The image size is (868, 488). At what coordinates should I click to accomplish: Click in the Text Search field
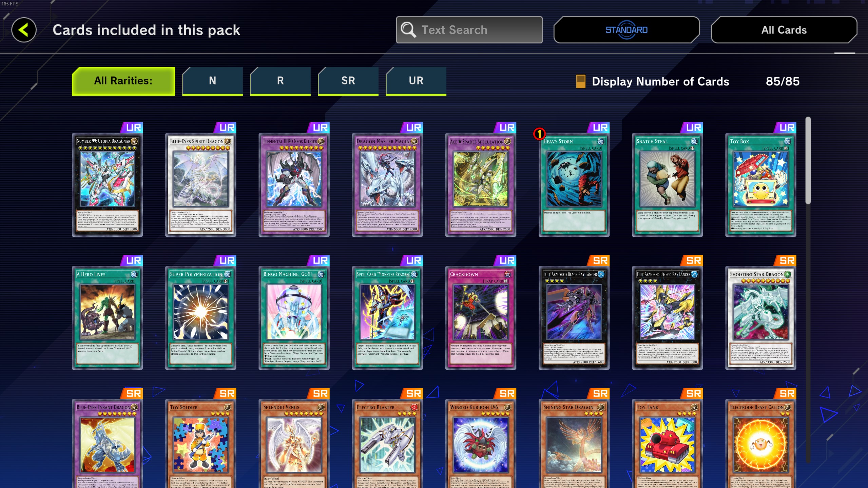coord(469,30)
